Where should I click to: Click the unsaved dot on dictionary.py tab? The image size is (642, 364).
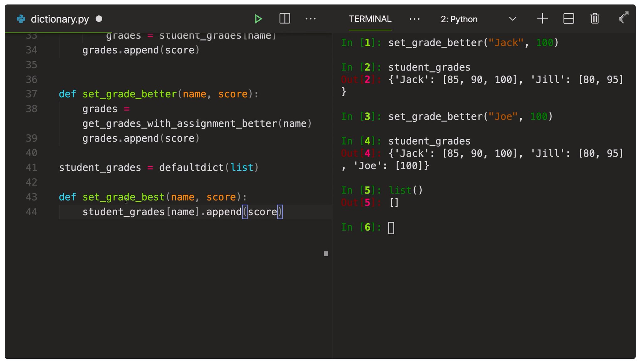[99, 19]
